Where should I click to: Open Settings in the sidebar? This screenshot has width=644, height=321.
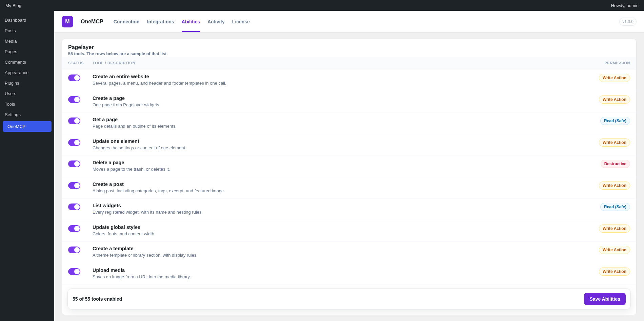click(27, 115)
